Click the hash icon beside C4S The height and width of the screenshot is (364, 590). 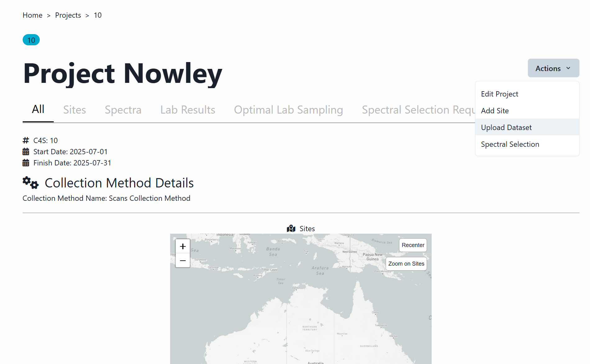click(26, 141)
